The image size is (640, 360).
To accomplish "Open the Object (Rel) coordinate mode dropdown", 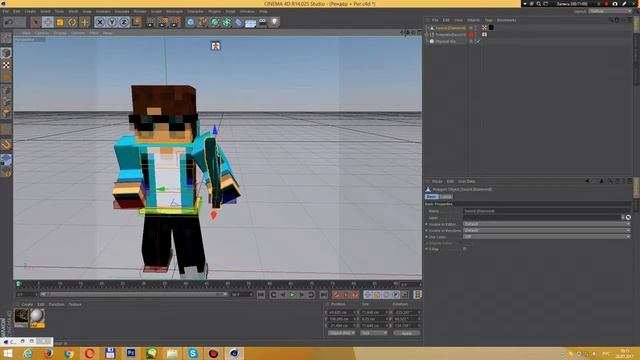I will 342,333.
